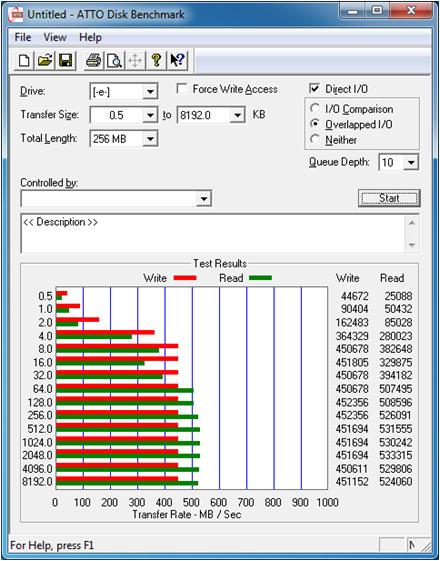The height and width of the screenshot is (561, 440).
Task: Click the red Write legend swatch
Action: pos(185,278)
